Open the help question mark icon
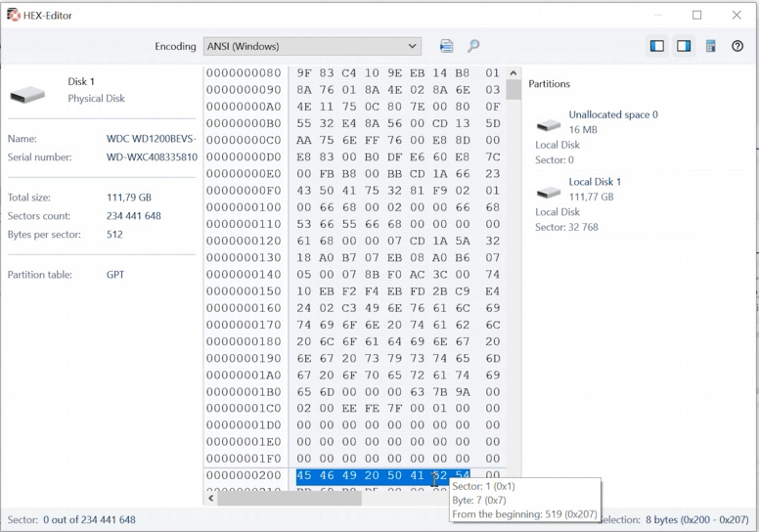759x532 pixels. tap(737, 46)
